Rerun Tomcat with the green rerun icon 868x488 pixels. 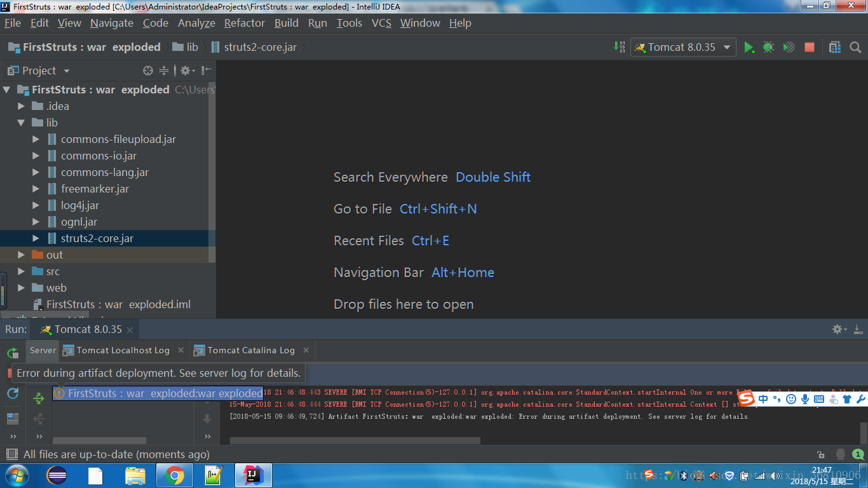coord(12,353)
